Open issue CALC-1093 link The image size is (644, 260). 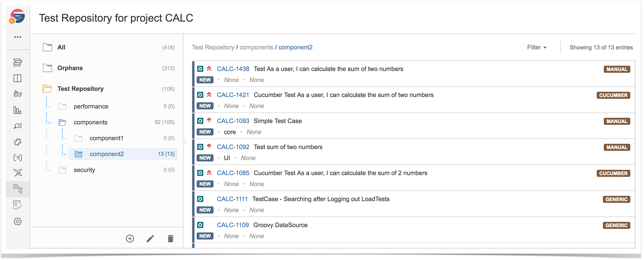[233, 121]
